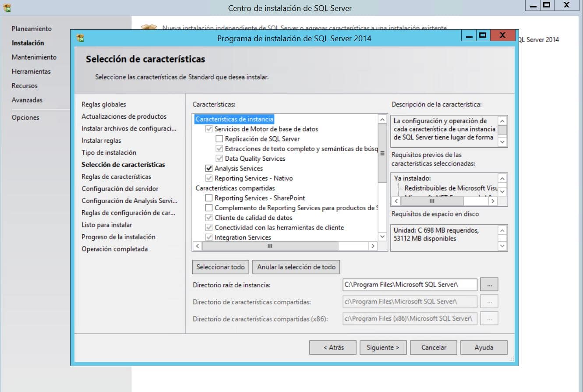Toggle Reporting Services - Nativo checkbox
Screen dimensions: 583x392
[x=209, y=178]
